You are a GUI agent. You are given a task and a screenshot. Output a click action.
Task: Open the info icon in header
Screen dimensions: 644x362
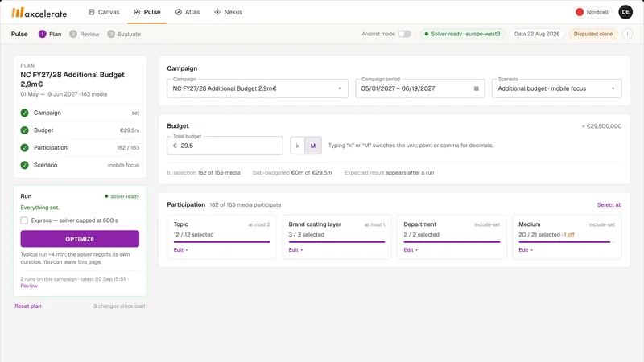tap(627, 34)
